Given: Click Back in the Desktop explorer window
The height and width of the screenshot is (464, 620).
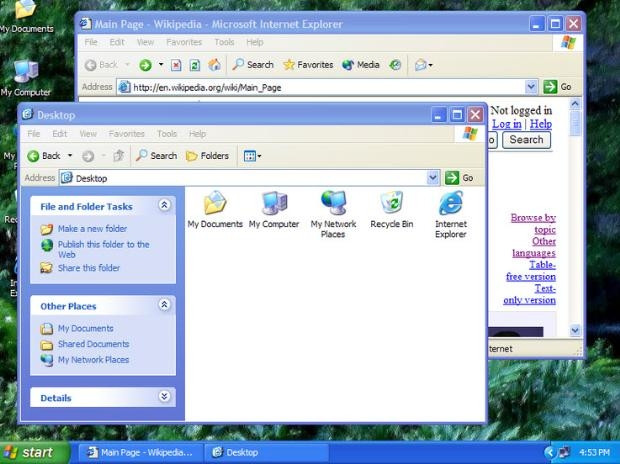Looking at the screenshot, I should [x=43, y=156].
